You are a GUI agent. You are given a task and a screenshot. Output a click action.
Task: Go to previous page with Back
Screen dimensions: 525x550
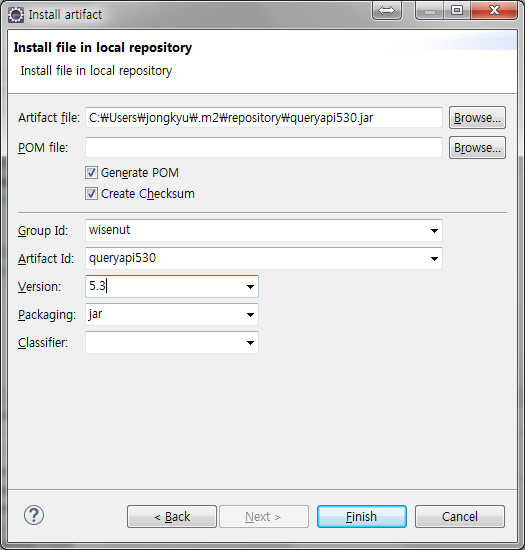click(x=172, y=516)
